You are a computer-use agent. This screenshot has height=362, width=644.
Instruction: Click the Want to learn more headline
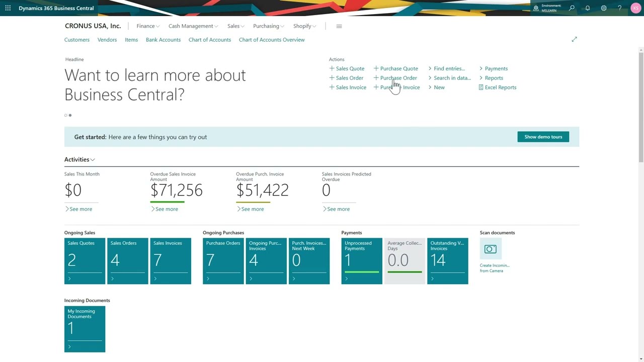[x=155, y=84]
